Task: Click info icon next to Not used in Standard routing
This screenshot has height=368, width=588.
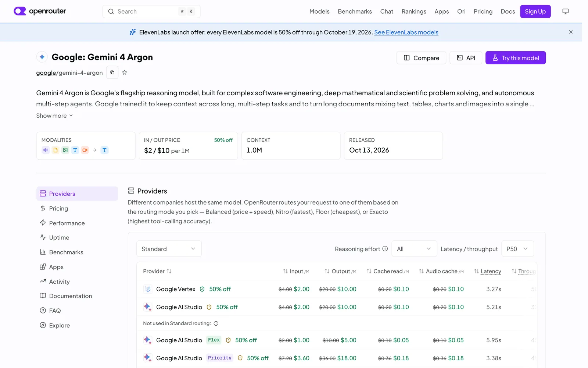Action: coord(216,323)
